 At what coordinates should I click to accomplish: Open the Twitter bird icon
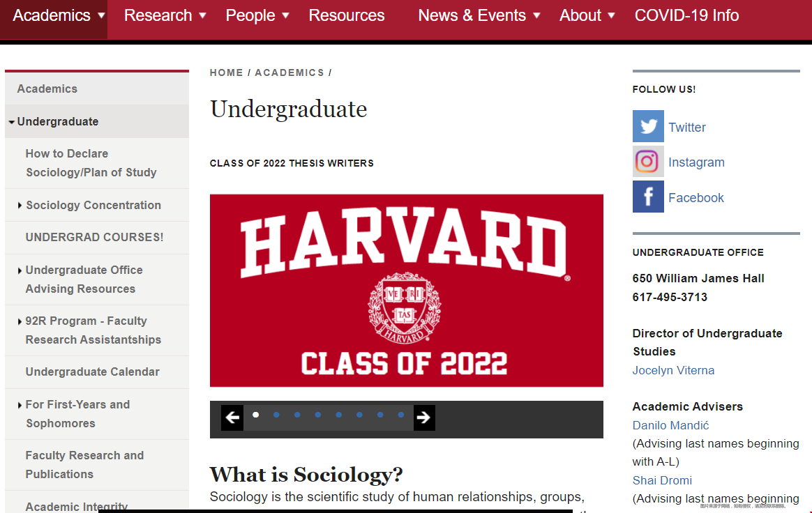(648, 125)
